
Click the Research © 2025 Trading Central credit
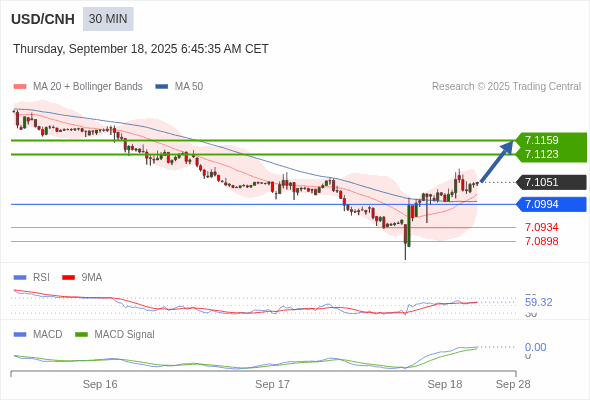tap(506, 87)
